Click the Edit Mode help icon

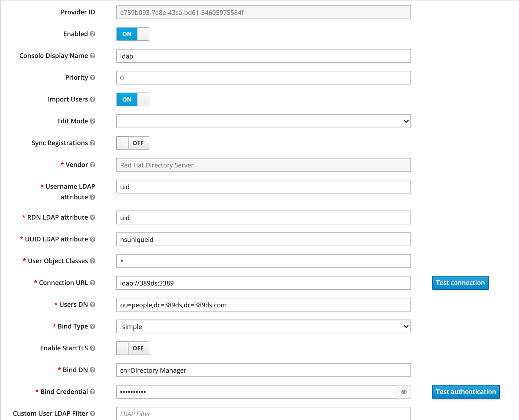click(x=93, y=121)
